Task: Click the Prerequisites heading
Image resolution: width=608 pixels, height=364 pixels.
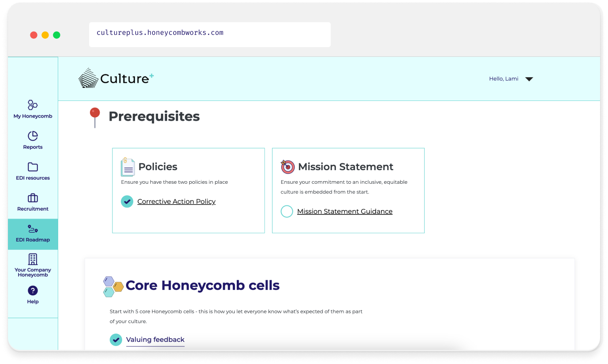Action: point(154,116)
